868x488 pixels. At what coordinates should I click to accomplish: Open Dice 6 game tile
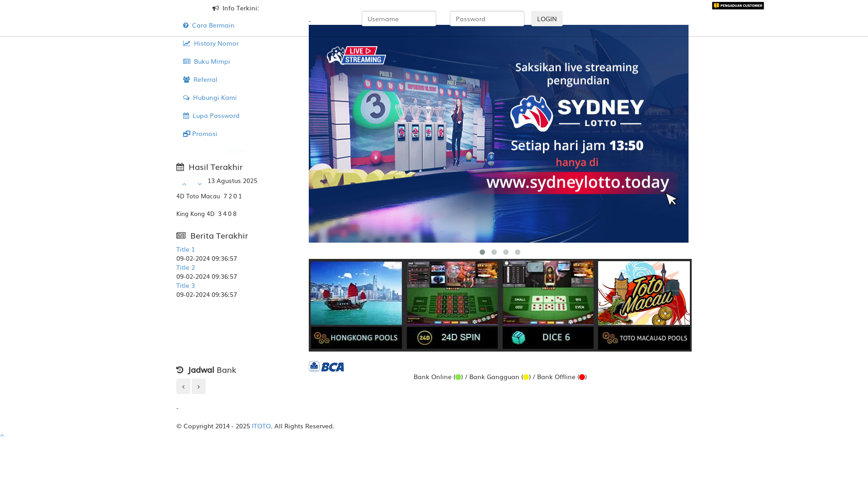coord(548,305)
